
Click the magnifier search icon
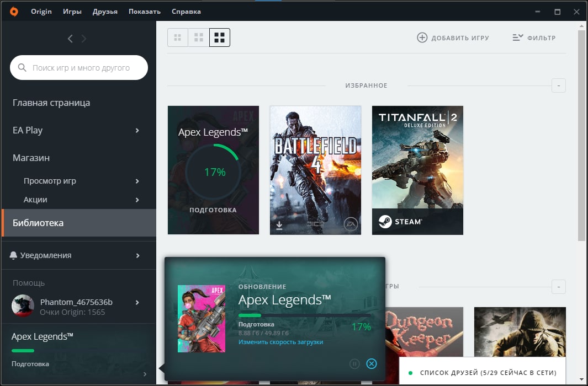pos(22,68)
